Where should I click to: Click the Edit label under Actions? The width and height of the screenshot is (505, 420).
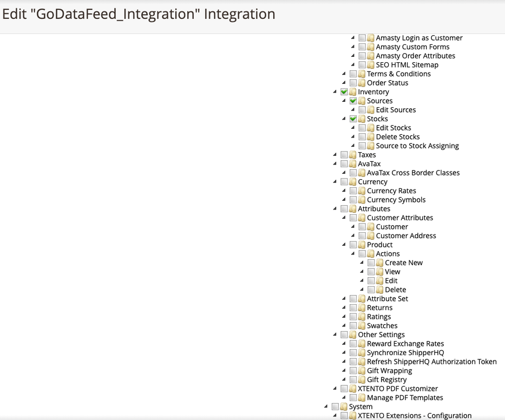pos(391,281)
